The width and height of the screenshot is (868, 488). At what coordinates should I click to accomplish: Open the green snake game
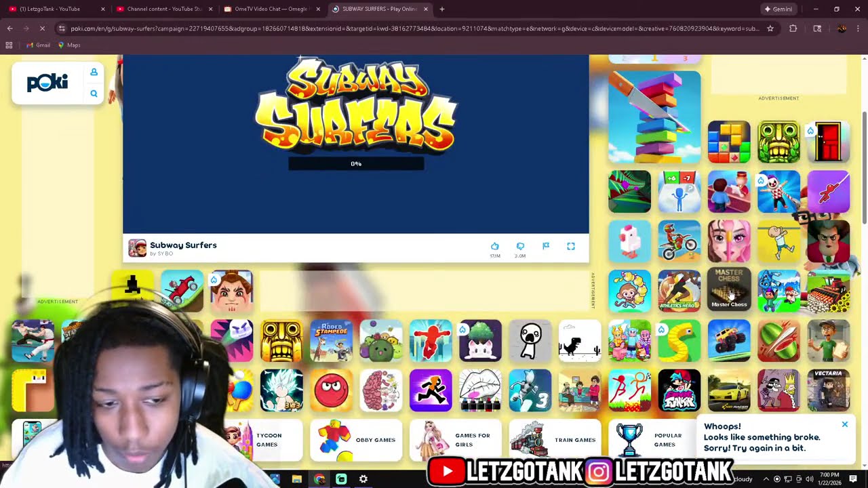(x=679, y=340)
